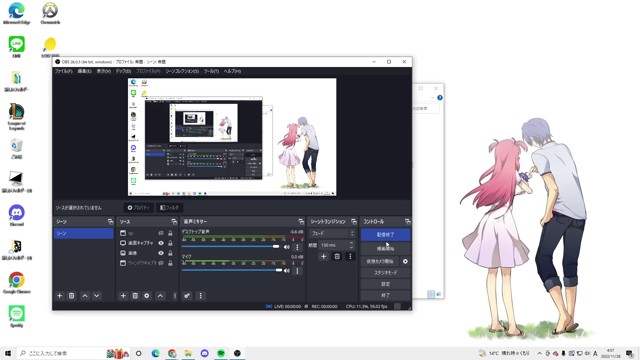Show the ウィンドウキャプチャ source with eye icon
Viewport: 640px width, 360px height.
tap(161, 263)
